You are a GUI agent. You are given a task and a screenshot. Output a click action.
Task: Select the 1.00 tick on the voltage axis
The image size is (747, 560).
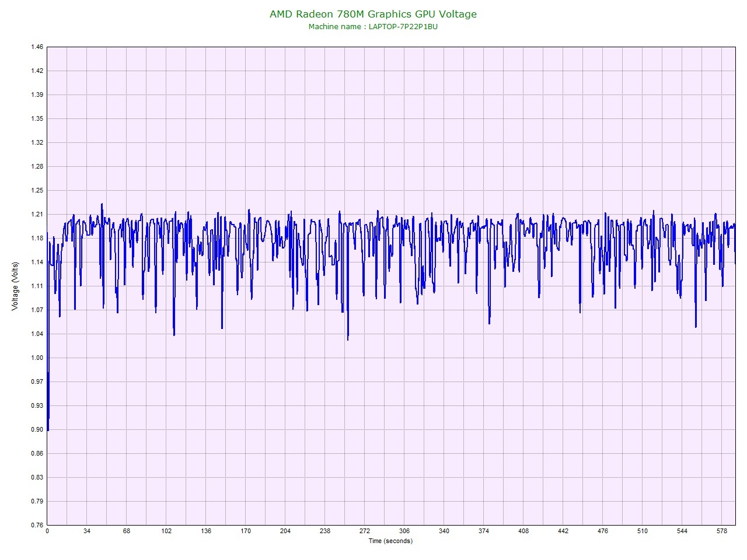pyautogui.click(x=37, y=358)
